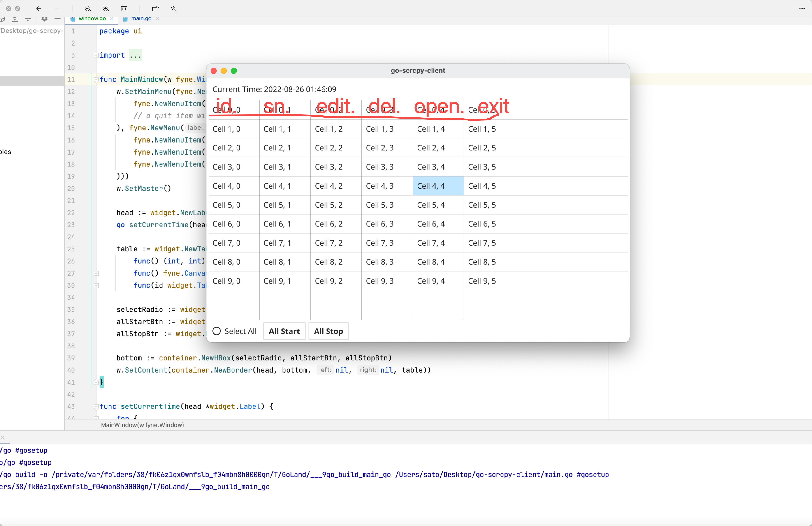Viewport: 812px width, 526px height.
Task: Open the gear settings icon above the editor
Action: click(44, 20)
